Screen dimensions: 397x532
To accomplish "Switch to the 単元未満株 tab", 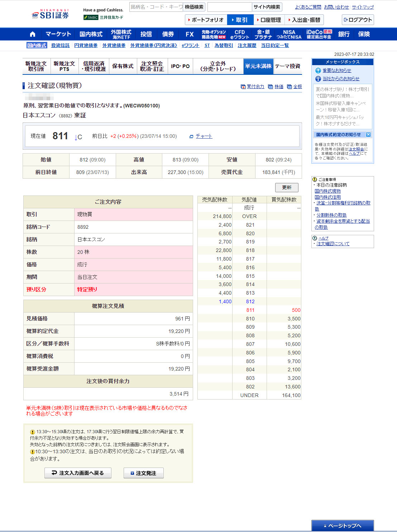I will point(258,66).
